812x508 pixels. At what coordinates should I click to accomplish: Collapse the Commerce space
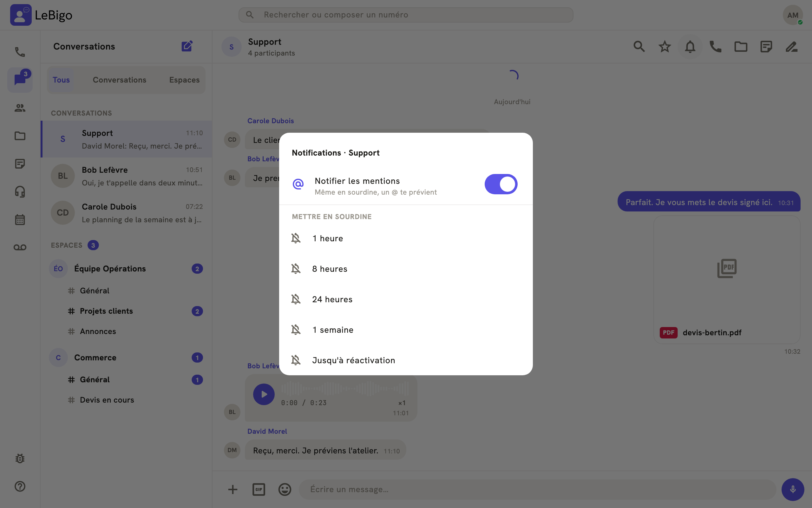click(x=127, y=358)
